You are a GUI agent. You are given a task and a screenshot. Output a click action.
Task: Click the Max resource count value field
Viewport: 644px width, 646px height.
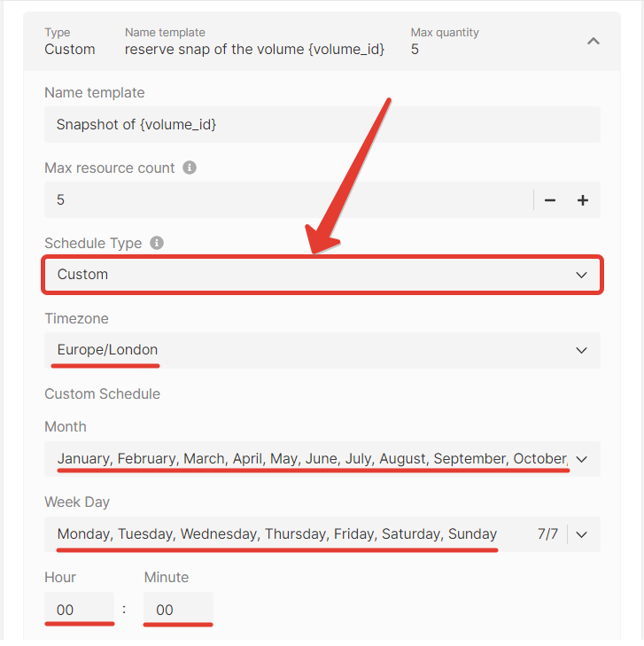(x=288, y=199)
